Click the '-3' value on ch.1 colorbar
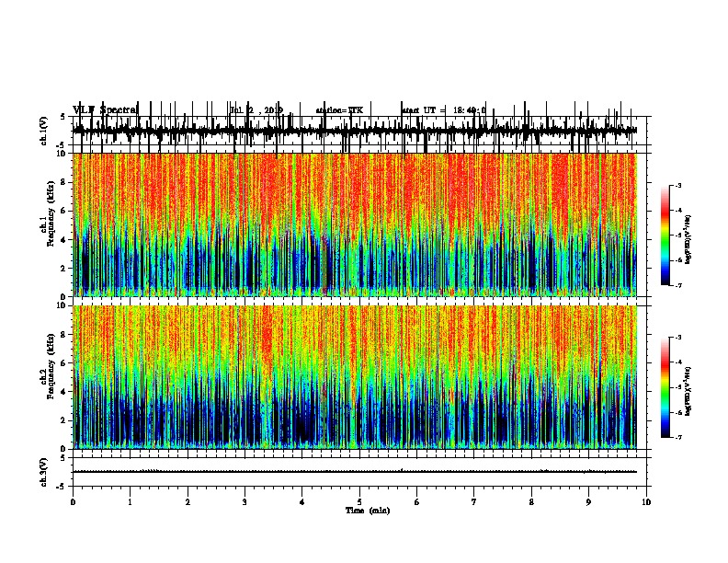Viewport: 728px width, 563px height. pos(677,186)
